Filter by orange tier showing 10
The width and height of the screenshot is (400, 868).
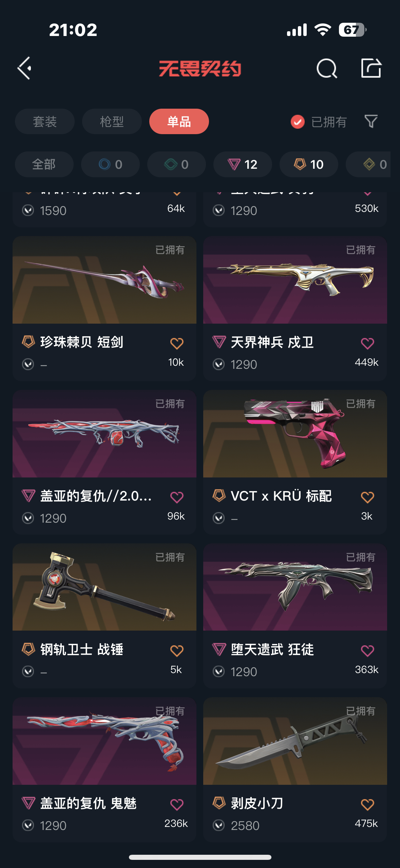tap(309, 164)
